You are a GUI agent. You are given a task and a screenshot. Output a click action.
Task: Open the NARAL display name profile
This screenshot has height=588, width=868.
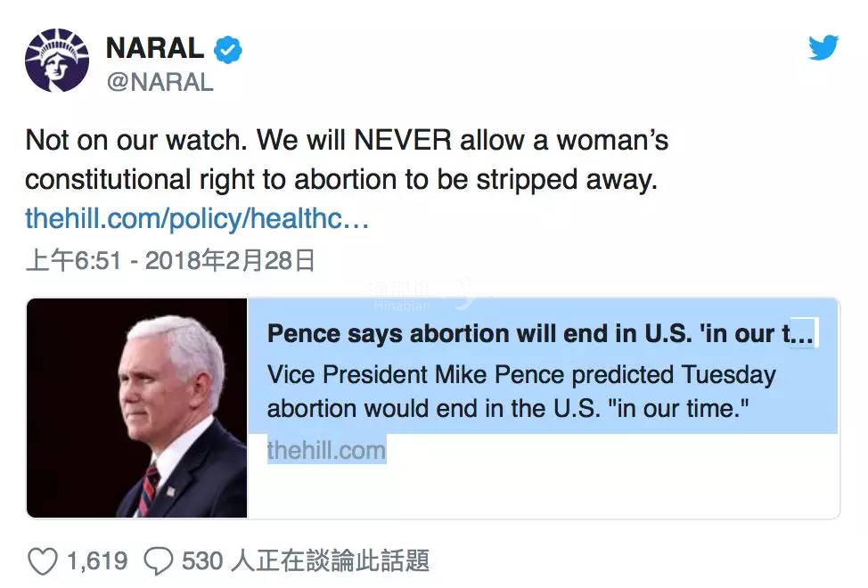(x=155, y=49)
